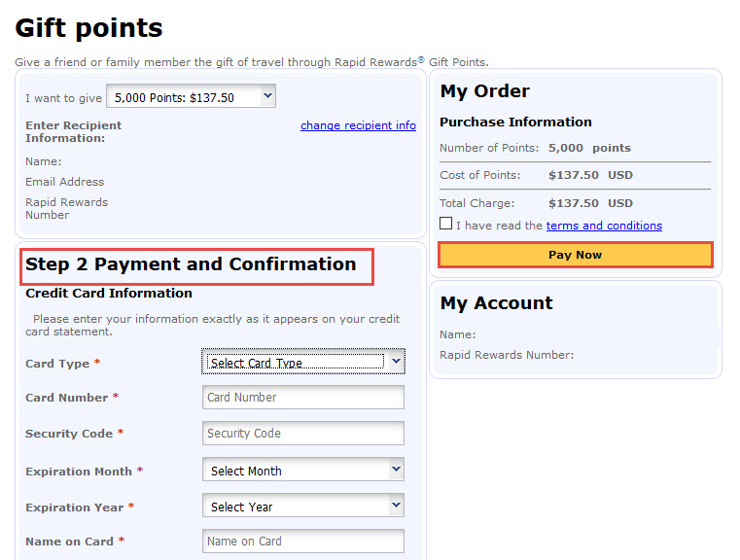The width and height of the screenshot is (740, 560).
Task: Open the Select Month dropdown
Action: [303, 470]
